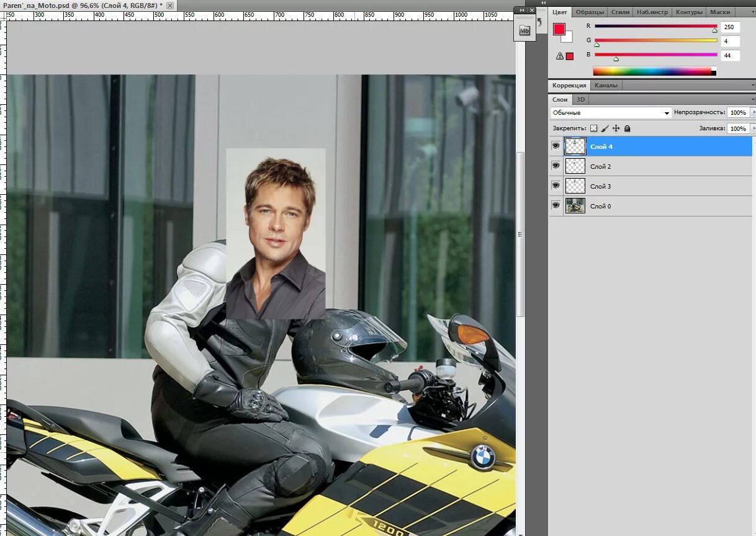Screen dimensions: 756x536
Task: Click the lock position icon
Action: (x=616, y=128)
